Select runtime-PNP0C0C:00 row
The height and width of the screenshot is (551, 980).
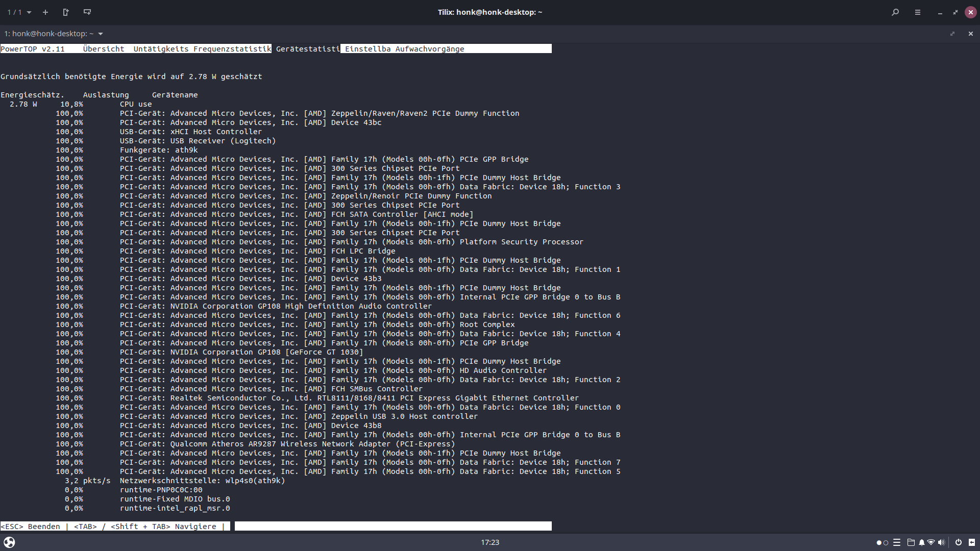pyautogui.click(x=133, y=490)
